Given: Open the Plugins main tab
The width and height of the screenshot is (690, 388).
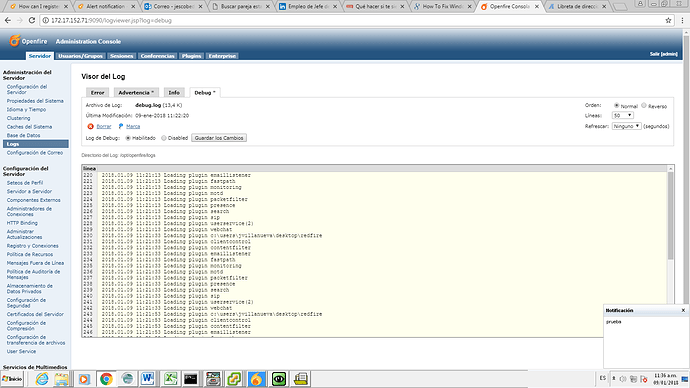Looking at the screenshot, I should (x=191, y=56).
